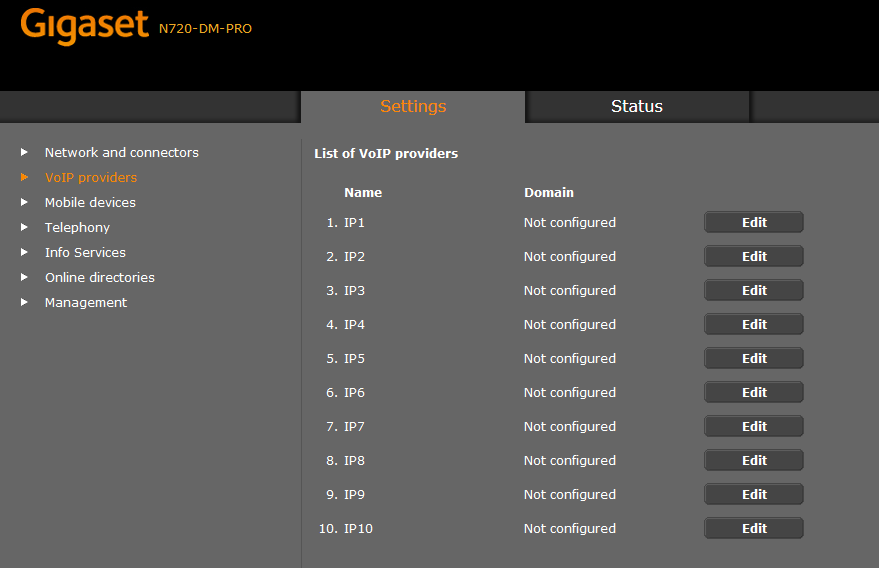The width and height of the screenshot is (879, 568).
Task: Click the Gigaset logo
Action: point(84,26)
